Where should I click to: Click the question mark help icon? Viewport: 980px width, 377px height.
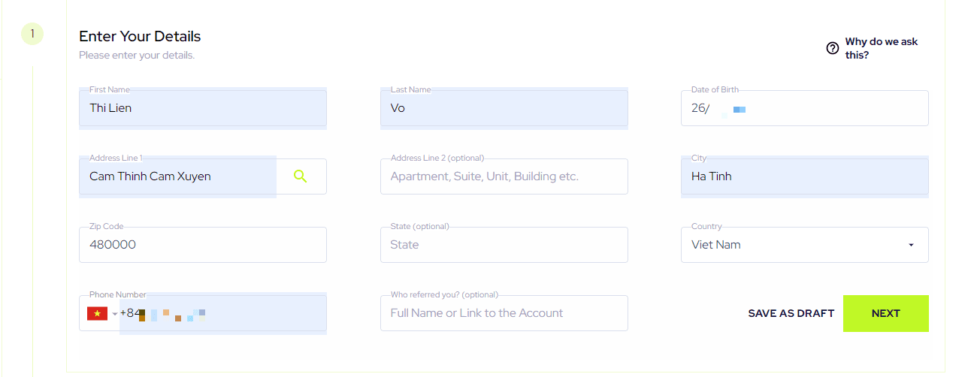pyautogui.click(x=832, y=48)
